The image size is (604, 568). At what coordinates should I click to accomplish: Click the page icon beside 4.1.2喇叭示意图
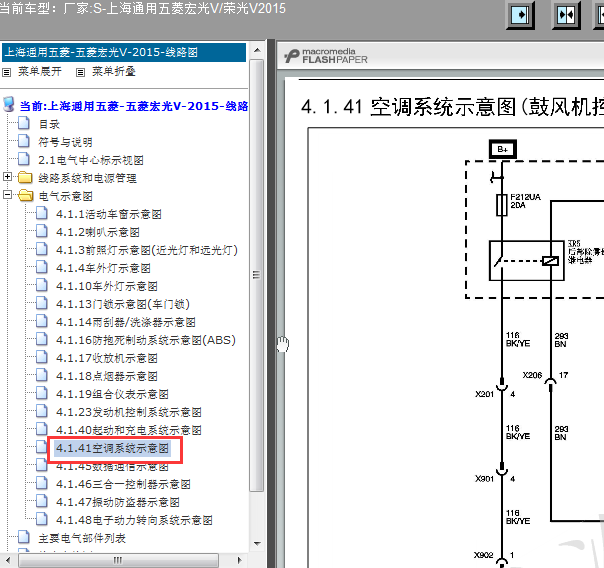[x=42, y=231]
